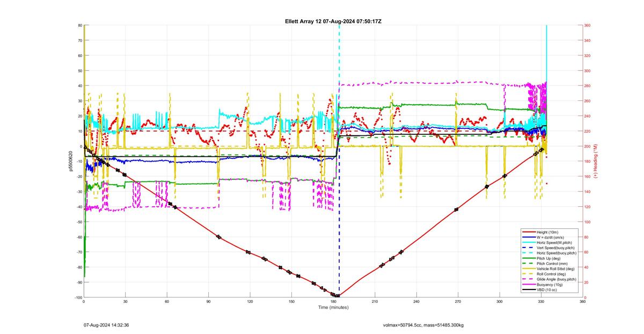Click legend entry 'Buoyancy (10g)'
Image resolution: width=644 pixels, height=334 pixels.
(550, 285)
